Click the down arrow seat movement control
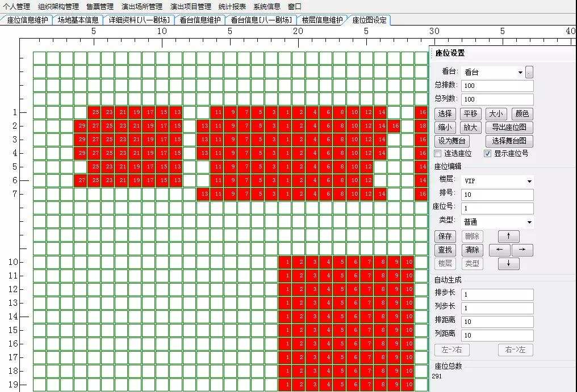577x392 pixels. point(508,263)
